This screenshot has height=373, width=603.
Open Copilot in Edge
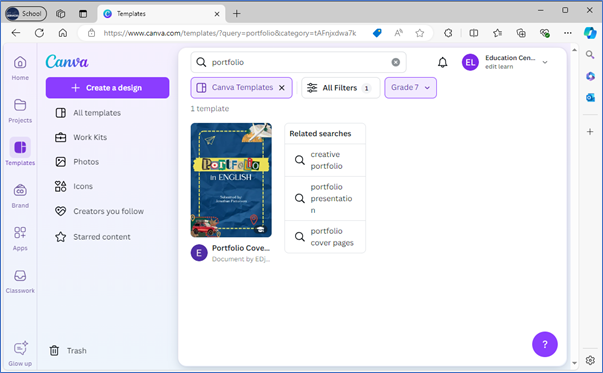(590, 33)
